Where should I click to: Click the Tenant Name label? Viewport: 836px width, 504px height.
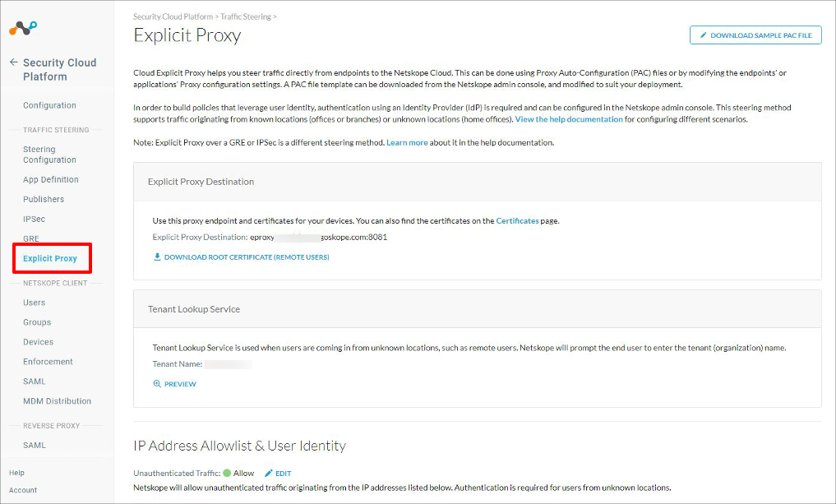pos(178,364)
